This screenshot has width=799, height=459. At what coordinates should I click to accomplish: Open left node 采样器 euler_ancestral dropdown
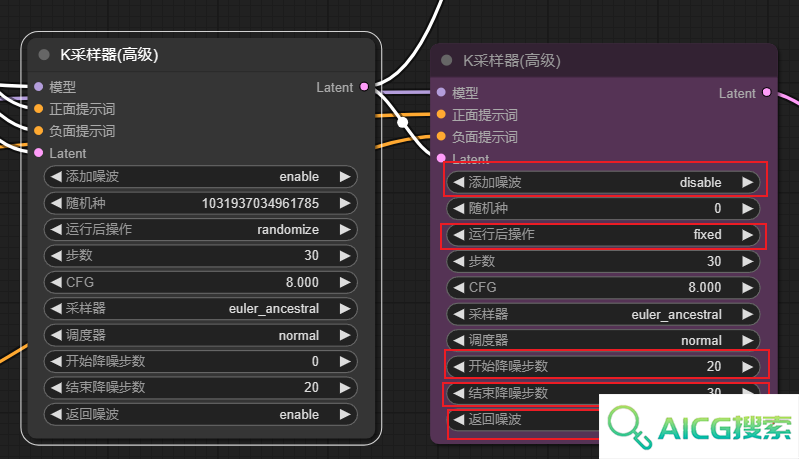click(201, 309)
